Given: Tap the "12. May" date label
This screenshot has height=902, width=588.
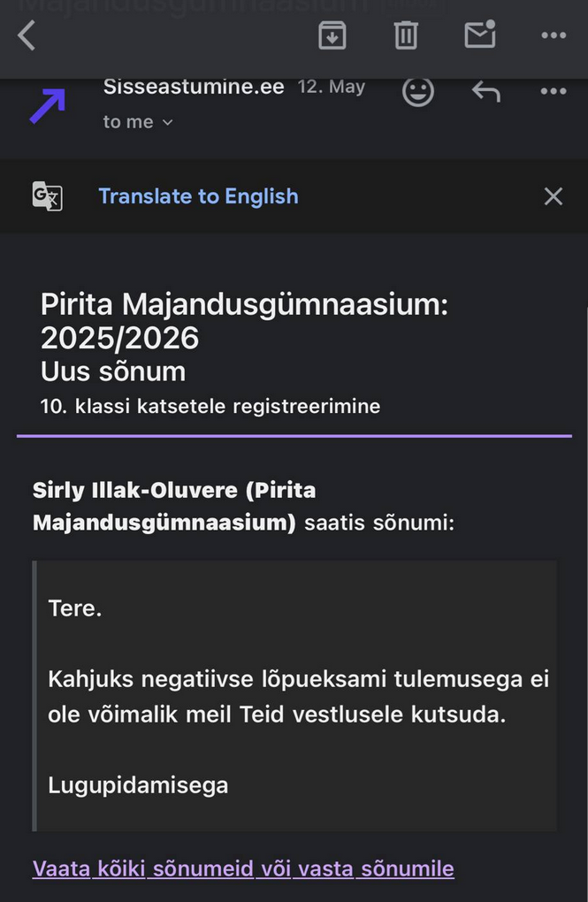Looking at the screenshot, I should [x=332, y=87].
